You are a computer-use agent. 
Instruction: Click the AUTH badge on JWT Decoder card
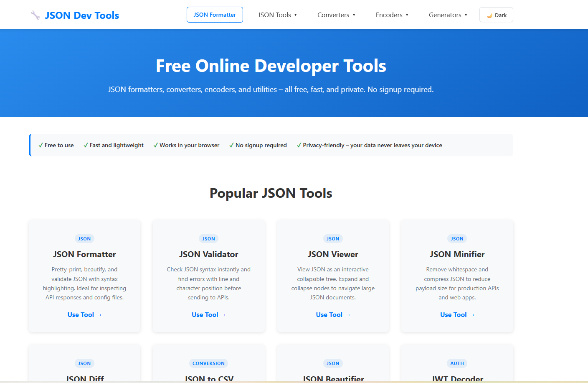click(x=457, y=363)
